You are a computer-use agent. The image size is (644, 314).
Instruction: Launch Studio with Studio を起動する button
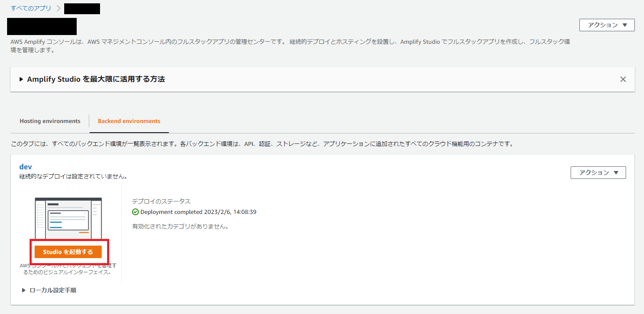coord(68,252)
